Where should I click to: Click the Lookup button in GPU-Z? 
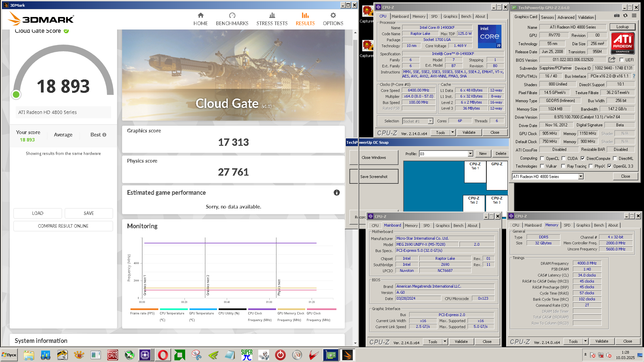click(x=622, y=27)
